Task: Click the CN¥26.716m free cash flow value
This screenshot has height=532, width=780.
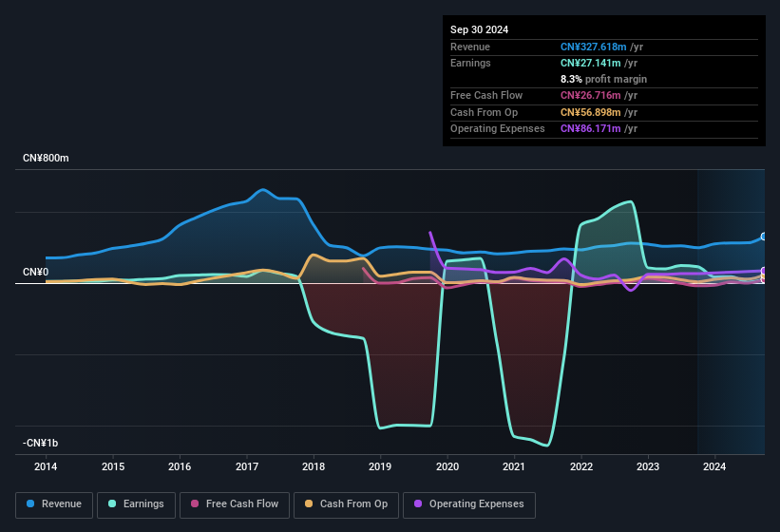Action: point(591,95)
